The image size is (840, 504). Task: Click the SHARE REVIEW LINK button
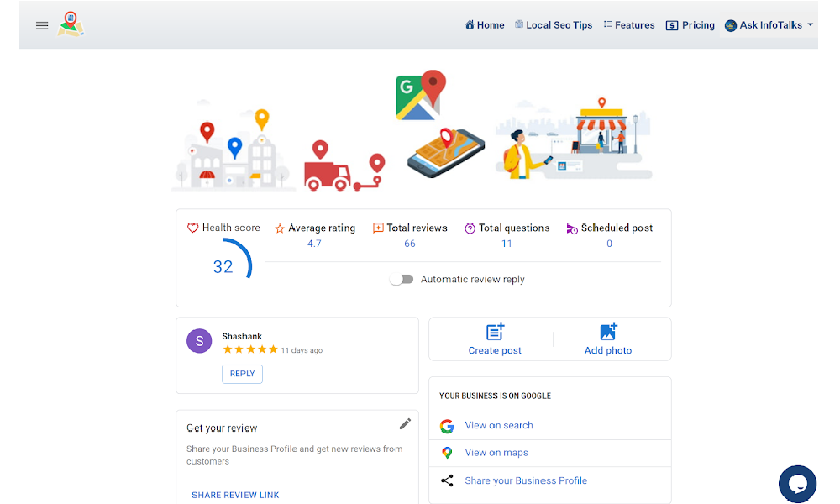point(235,495)
